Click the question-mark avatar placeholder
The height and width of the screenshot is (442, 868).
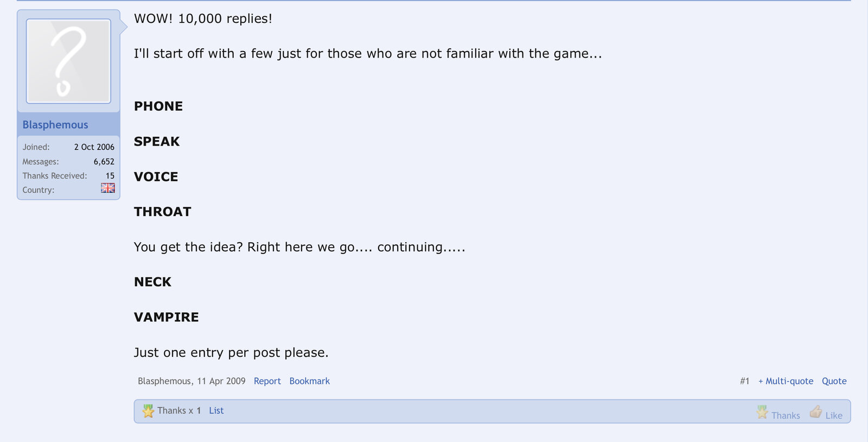click(68, 61)
